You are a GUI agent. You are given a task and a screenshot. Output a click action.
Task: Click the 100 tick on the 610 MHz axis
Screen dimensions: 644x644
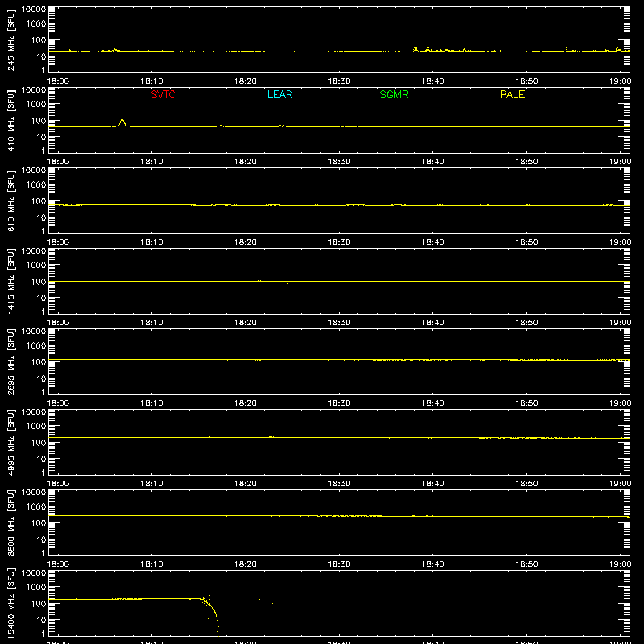click(39, 201)
